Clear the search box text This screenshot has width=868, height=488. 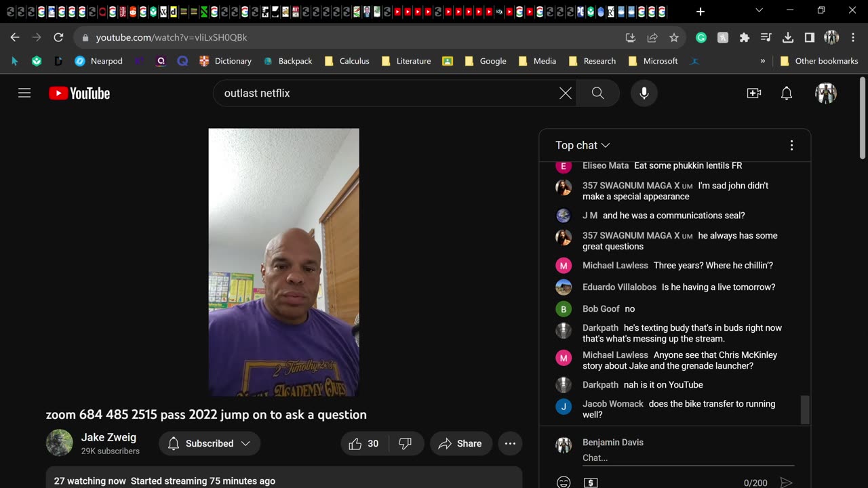566,93
